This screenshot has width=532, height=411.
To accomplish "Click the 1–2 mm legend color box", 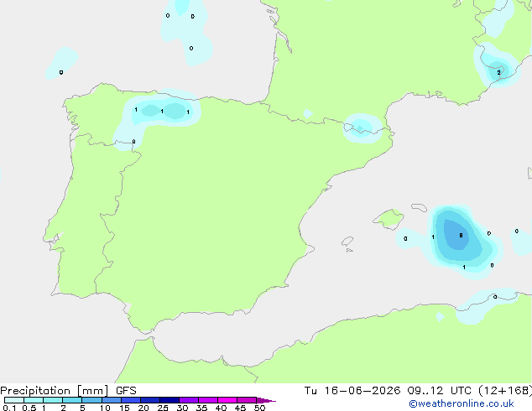I will coord(53,400).
